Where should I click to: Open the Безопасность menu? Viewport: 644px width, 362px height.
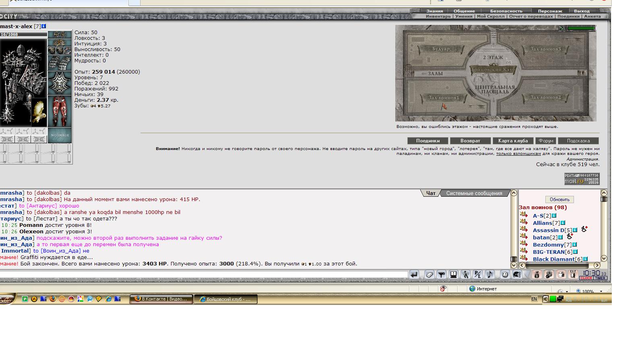click(x=506, y=11)
